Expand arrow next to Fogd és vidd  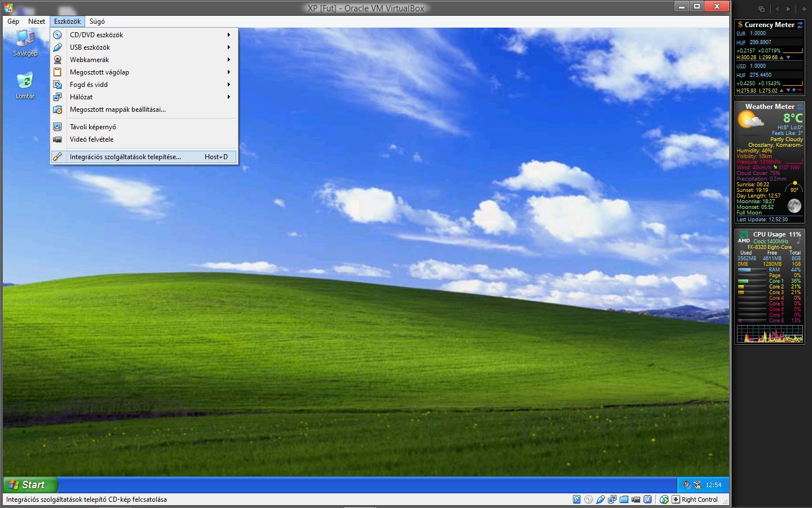229,85
